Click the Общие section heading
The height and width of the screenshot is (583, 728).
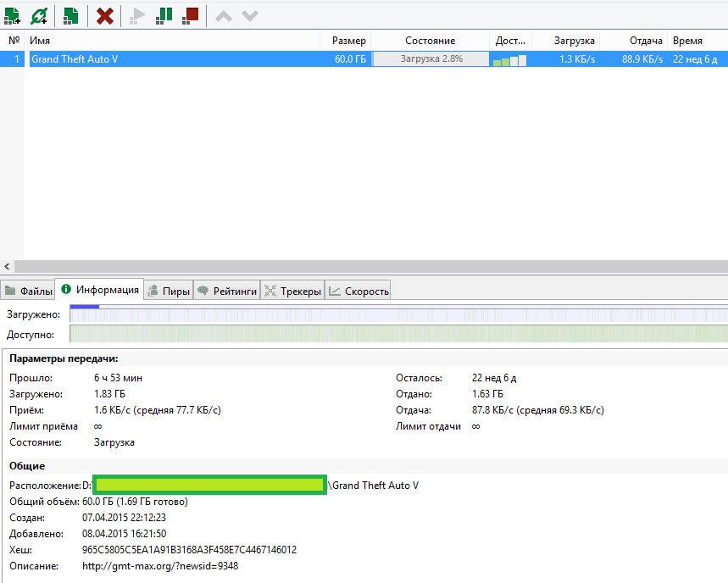coord(27,466)
